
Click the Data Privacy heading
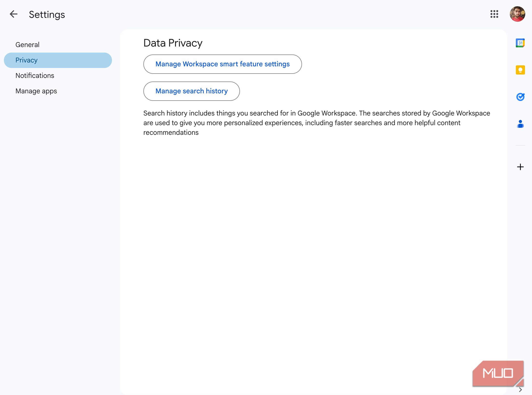pos(173,43)
